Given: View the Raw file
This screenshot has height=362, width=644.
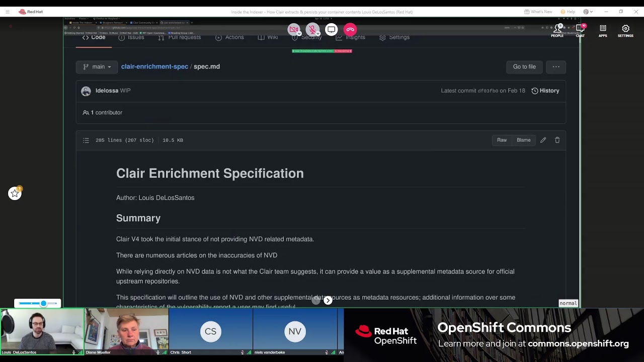Looking at the screenshot, I should tap(502, 140).
